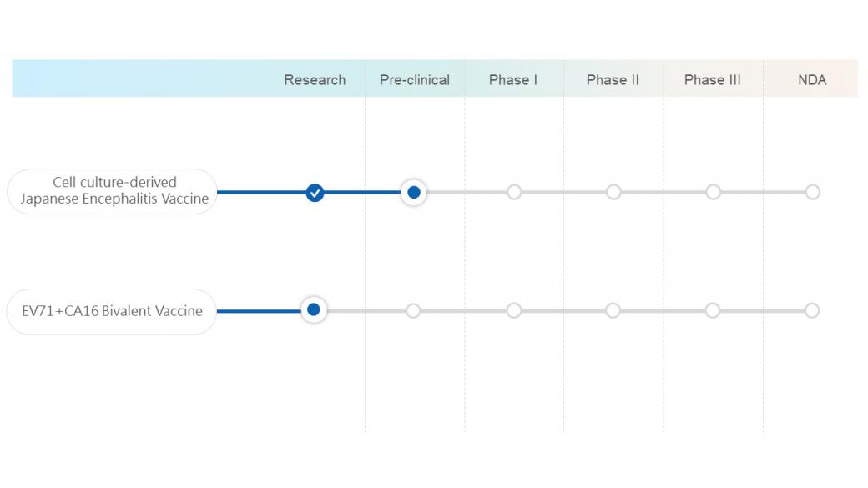
Task: Click the NDA circle on EV71+CA16 row
Action: click(x=812, y=310)
